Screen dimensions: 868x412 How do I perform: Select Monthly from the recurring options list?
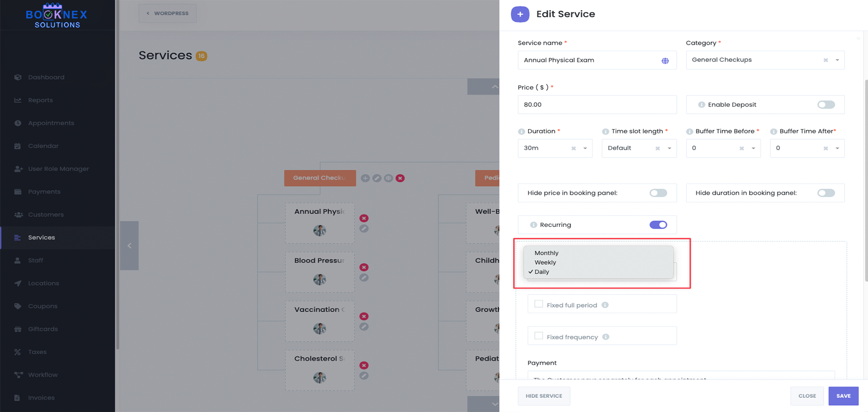(x=547, y=253)
